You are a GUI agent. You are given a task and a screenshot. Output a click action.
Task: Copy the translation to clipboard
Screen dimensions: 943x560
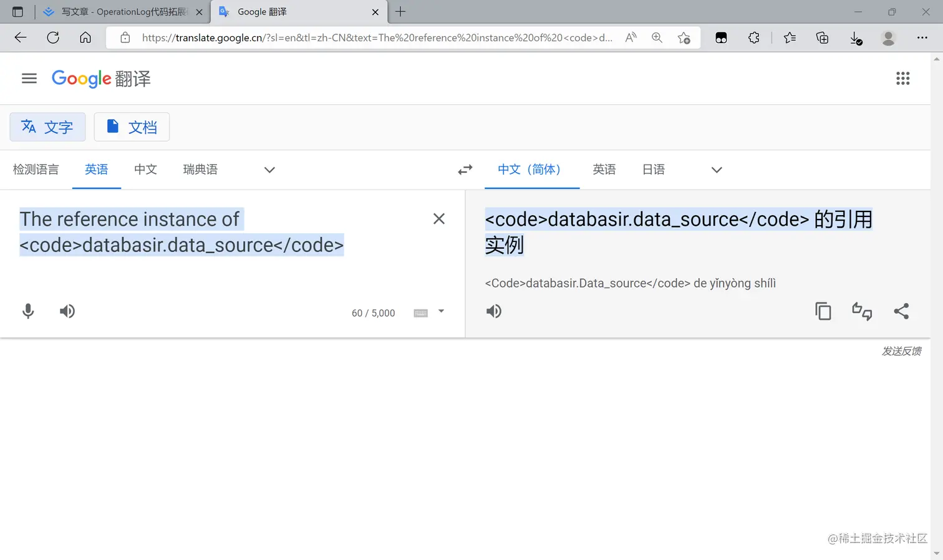[x=823, y=311]
